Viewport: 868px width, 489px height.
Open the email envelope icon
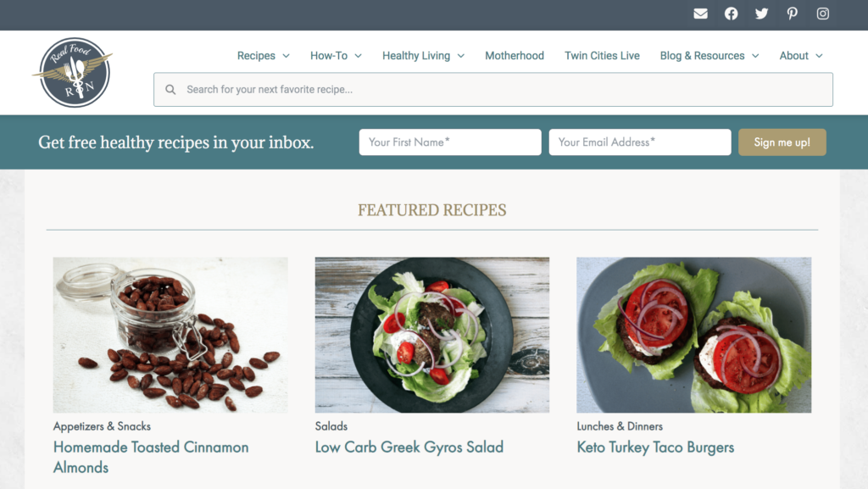pos(700,14)
